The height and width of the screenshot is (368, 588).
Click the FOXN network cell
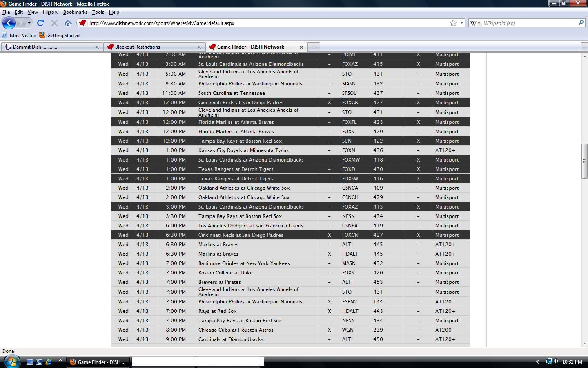[x=355, y=150]
